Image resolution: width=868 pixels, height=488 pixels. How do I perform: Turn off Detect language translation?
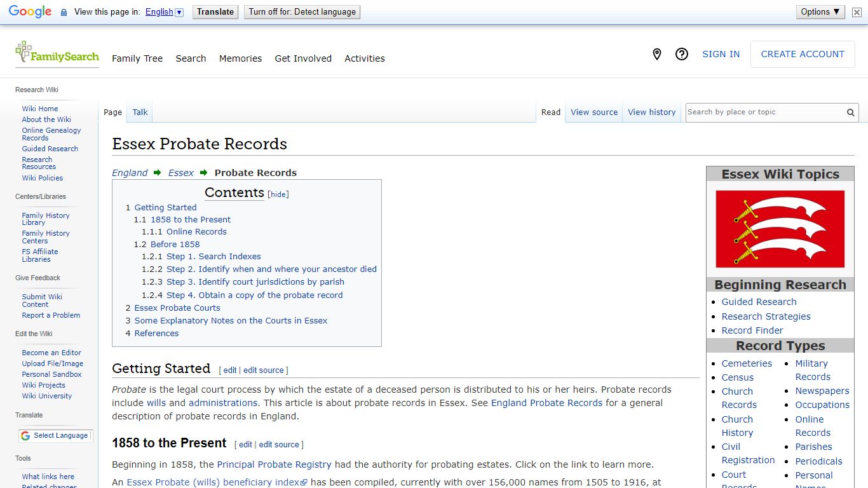(302, 12)
